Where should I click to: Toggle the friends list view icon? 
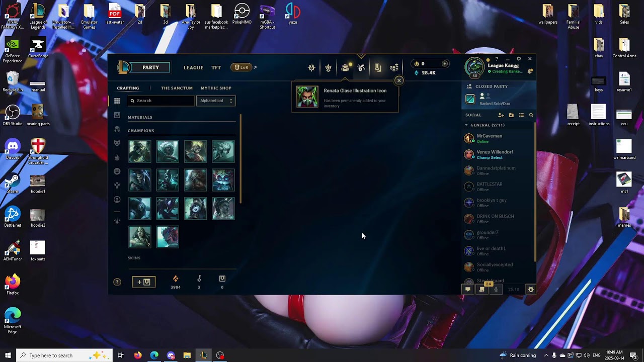click(521, 115)
